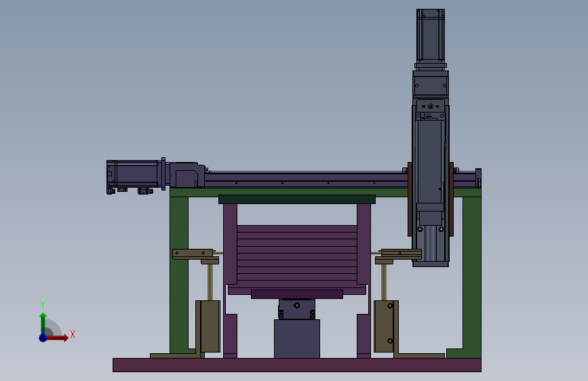Select the left purple magazine side column
The image size is (588, 381).
(231, 244)
